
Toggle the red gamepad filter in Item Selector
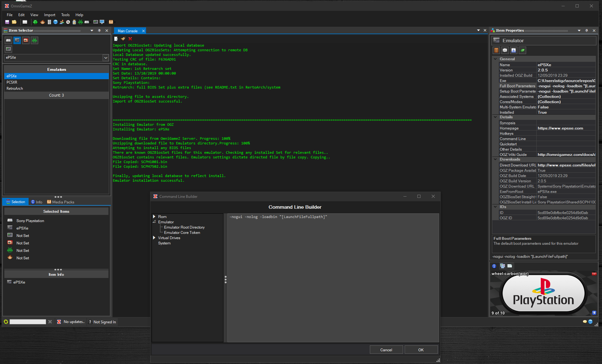pyautogui.click(x=26, y=40)
